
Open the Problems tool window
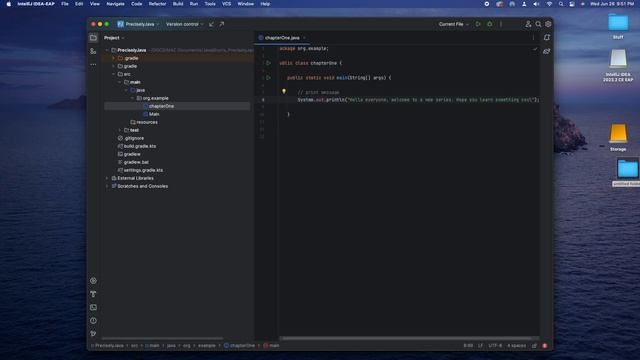click(93, 321)
